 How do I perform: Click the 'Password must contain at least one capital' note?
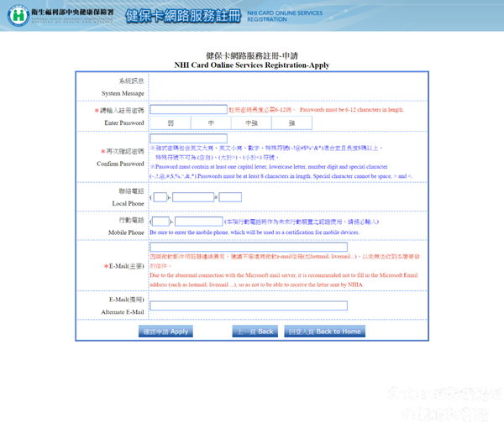point(281,171)
